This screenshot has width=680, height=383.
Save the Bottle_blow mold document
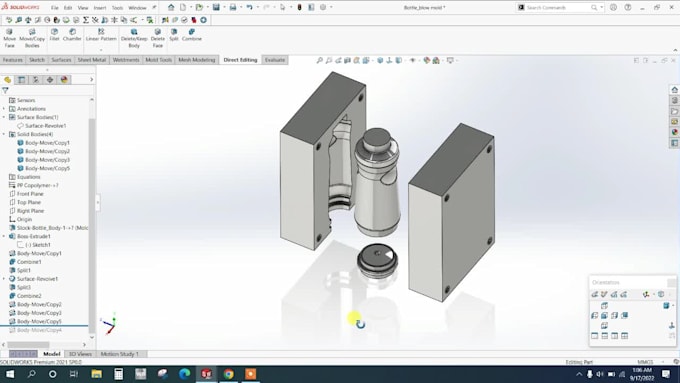pyautogui.click(x=216, y=7)
